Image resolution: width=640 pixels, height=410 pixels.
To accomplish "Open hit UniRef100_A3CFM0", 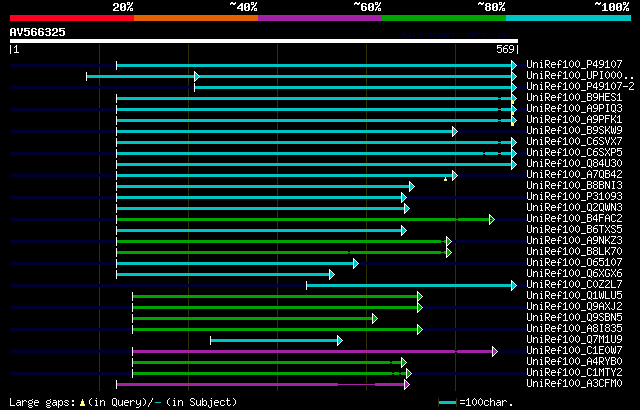I will point(574,384).
